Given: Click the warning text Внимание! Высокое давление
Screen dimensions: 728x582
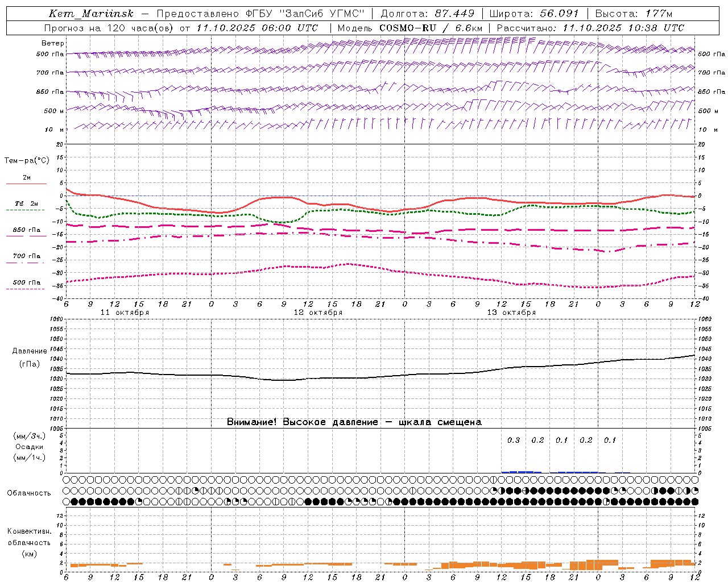Looking at the screenshot, I should click(x=303, y=422).
